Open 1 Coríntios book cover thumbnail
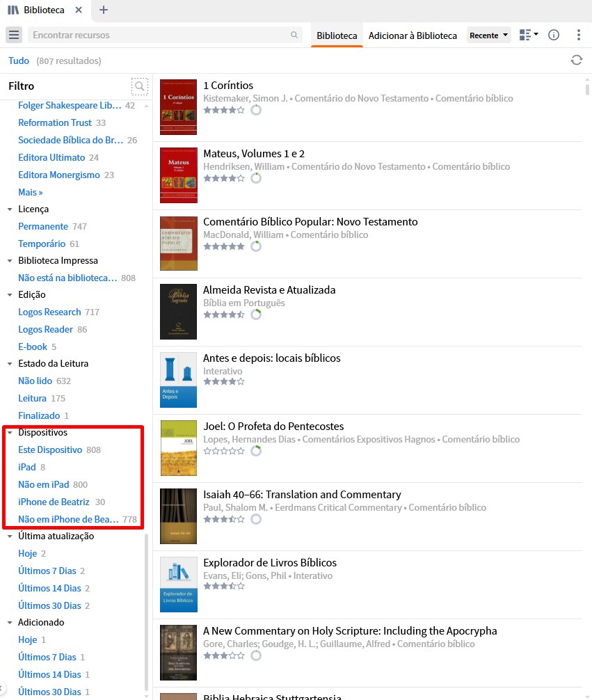592x700 pixels. tap(178, 107)
